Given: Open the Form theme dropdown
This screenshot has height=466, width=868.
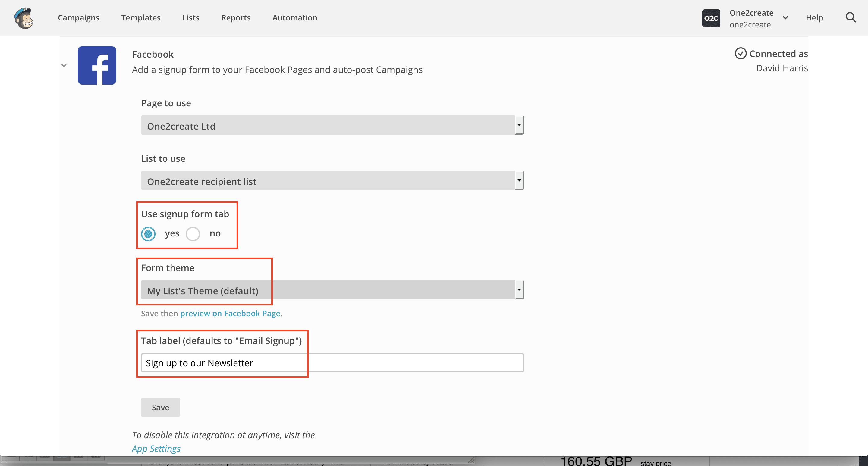Looking at the screenshot, I should coord(332,290).
